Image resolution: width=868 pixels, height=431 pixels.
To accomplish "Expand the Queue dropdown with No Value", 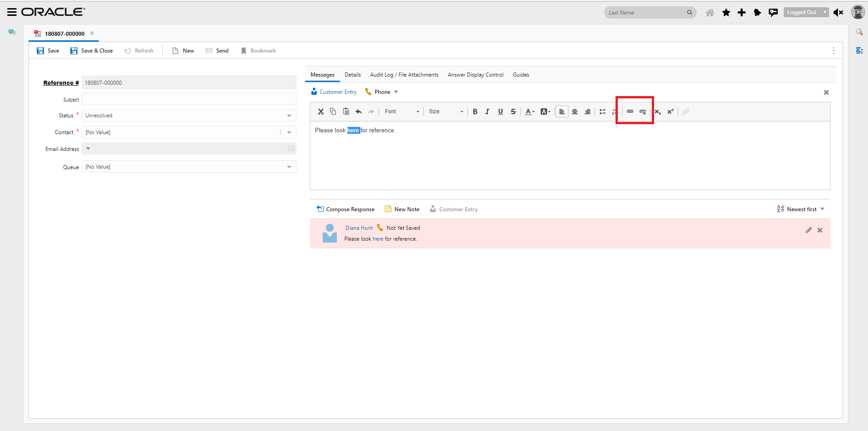I will click(289, 166).
